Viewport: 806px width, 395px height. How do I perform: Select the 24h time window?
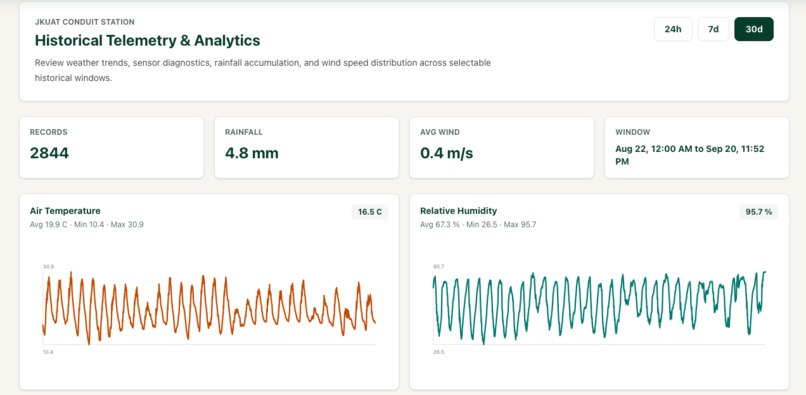(x=673, y=29)
